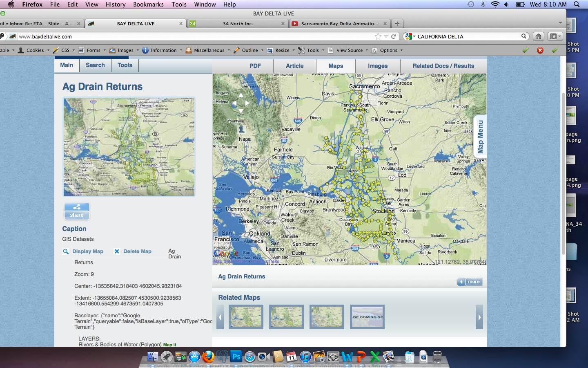Click the View Source toolbar button
The width and height of the screenshot is (588, 368).
347,50
